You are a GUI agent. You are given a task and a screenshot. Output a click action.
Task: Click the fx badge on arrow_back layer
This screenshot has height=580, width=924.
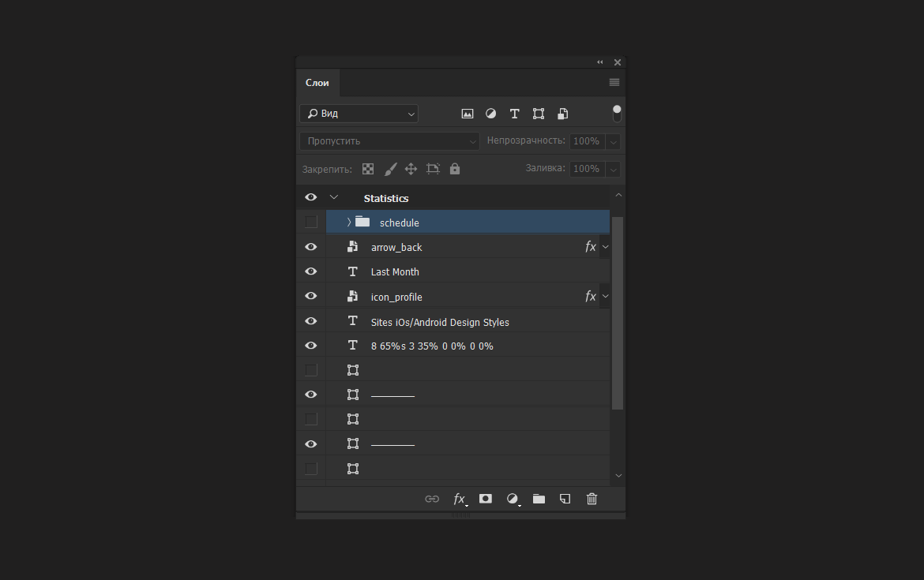(x=591, y=247)
